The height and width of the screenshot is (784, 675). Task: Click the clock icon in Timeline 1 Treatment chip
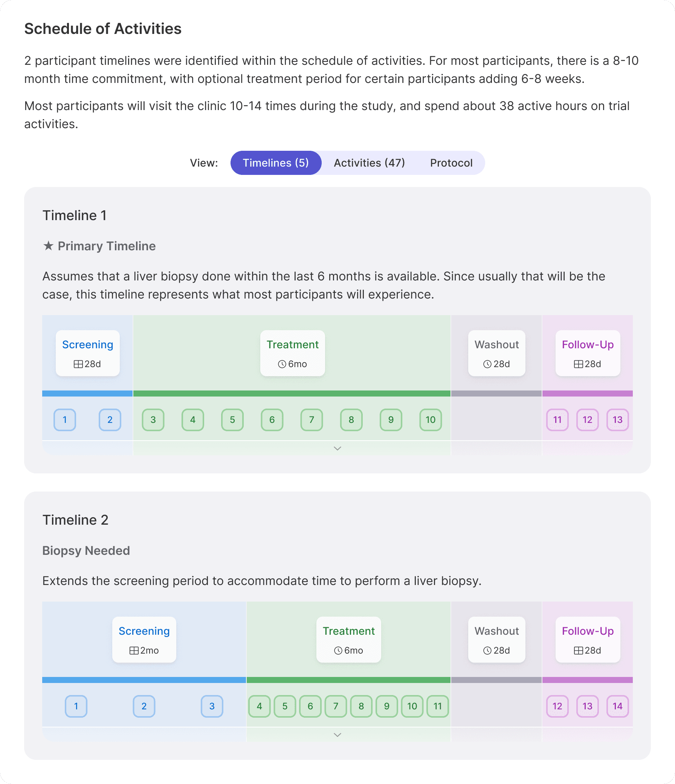point(282,364)
